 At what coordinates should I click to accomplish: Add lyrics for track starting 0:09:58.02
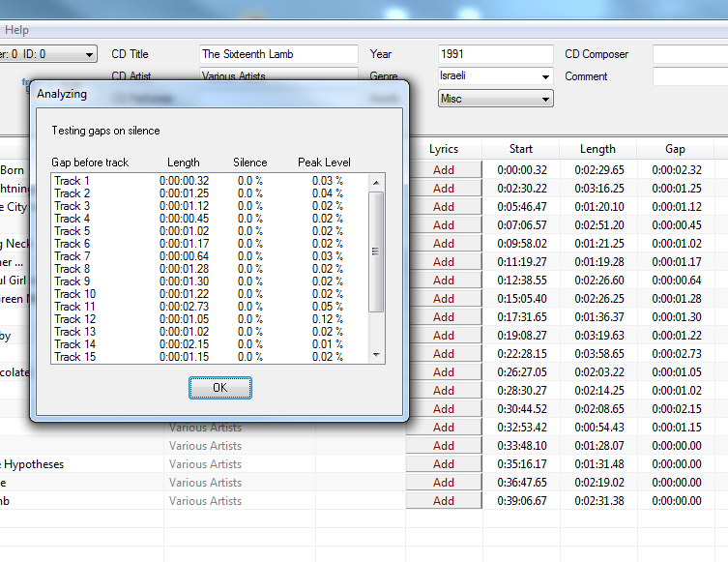(x=444, y=244)
